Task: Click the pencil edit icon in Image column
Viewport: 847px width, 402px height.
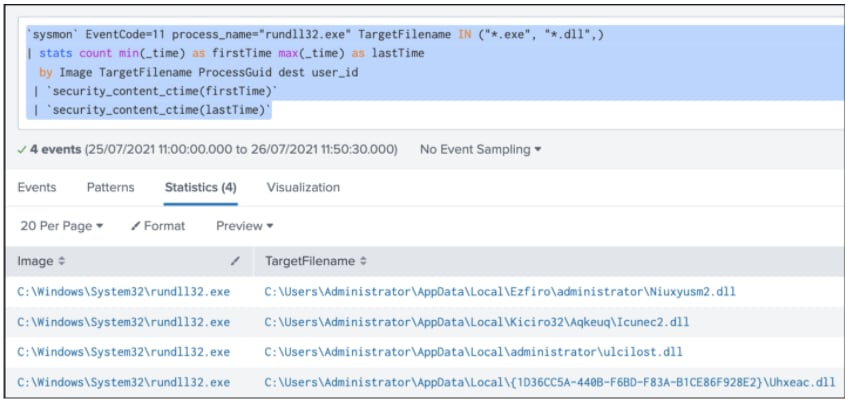Action: pyautogui.click(x=234, y=261)
